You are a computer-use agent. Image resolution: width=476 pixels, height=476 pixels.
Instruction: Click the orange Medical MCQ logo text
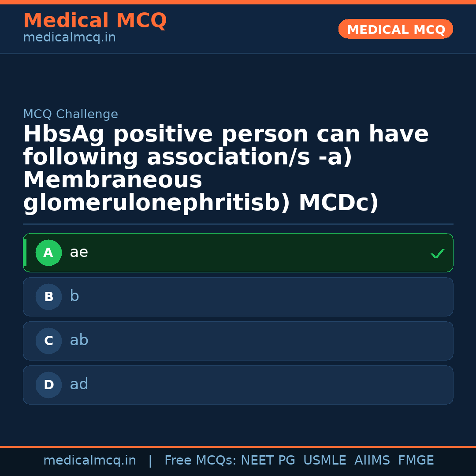[95, 21]
